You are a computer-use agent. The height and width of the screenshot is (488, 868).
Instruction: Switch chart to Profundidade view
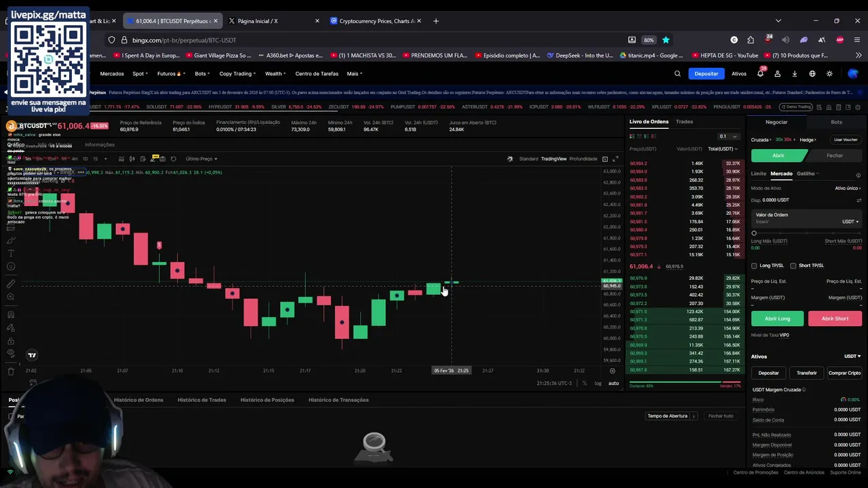pyautogui.click(x=583, y=159)
